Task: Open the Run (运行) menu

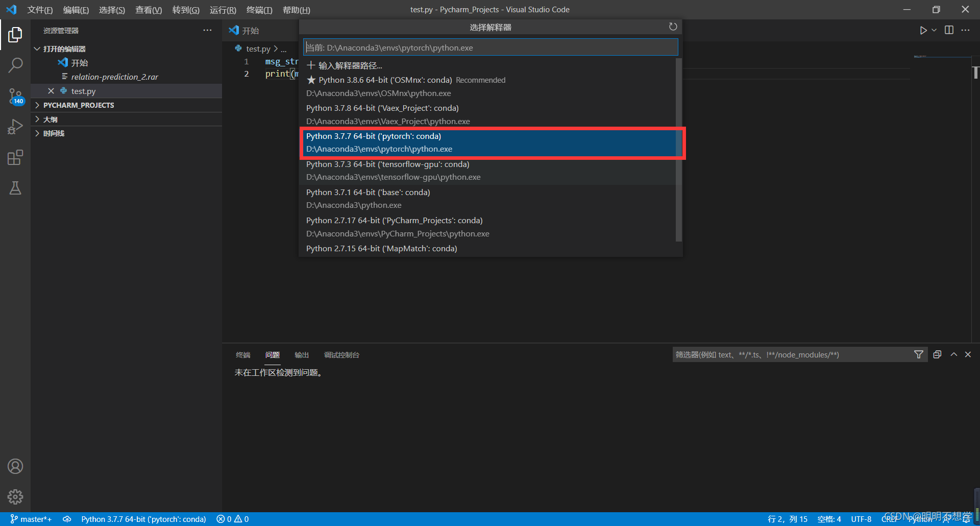Action: pos(223,10)
